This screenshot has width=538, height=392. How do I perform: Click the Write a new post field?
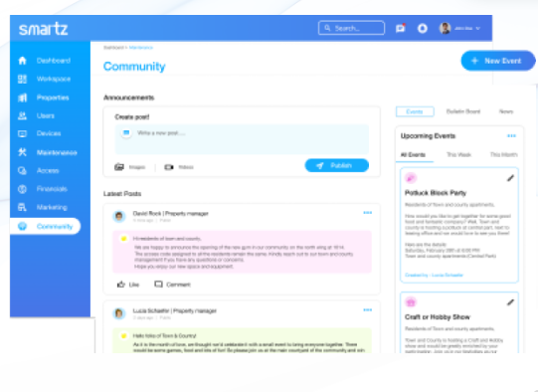(x=242, y=139)
